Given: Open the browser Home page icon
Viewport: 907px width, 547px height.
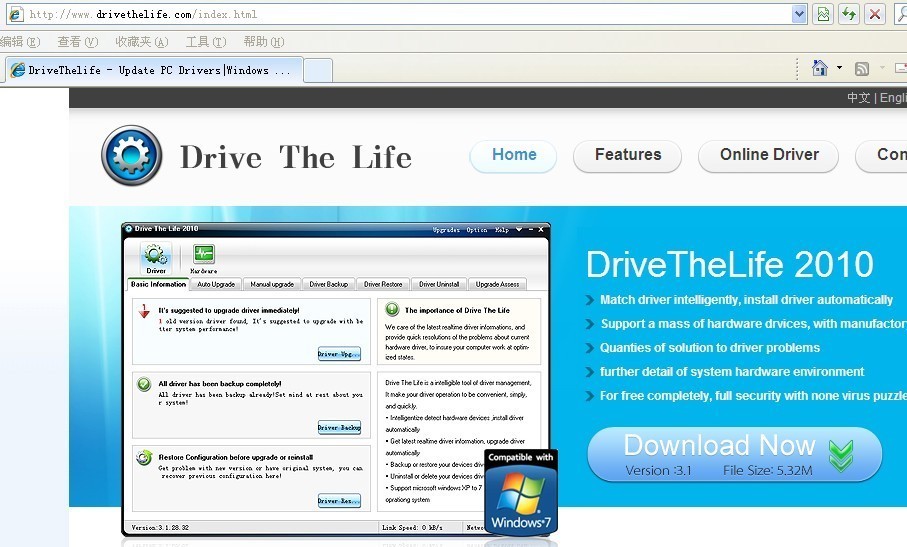Looking at the screenshot, I should [820, 68].
